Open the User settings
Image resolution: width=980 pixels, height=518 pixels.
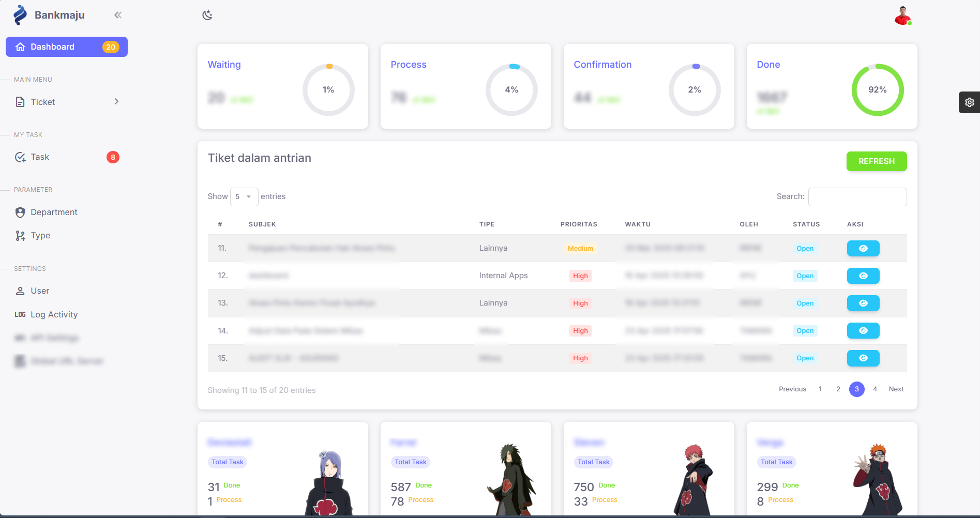click(40, 291)
